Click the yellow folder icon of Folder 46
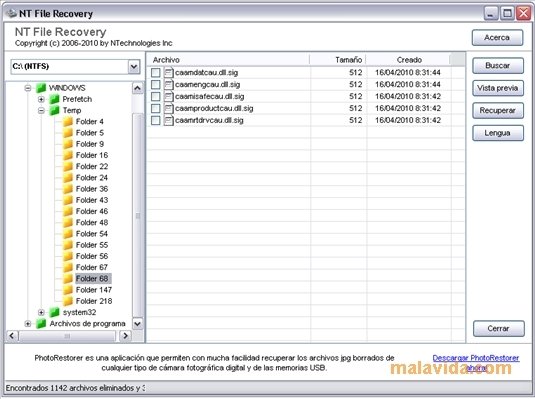The height and width of the screenshot is (399, 535). pos(68,211)
